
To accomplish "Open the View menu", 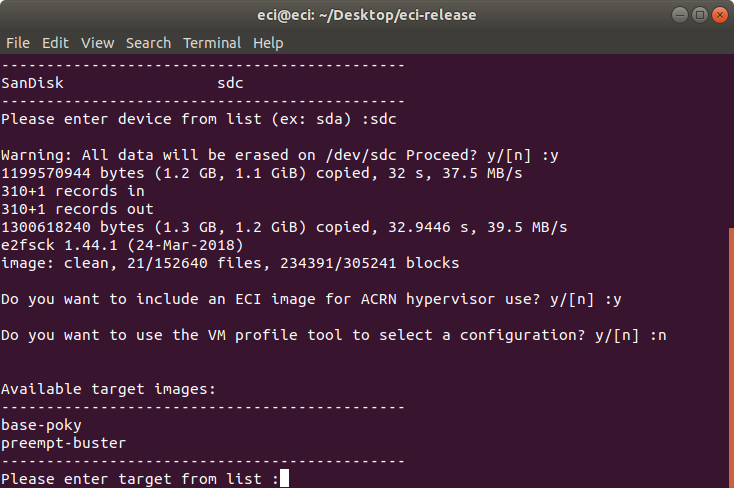I will [x=97, y=43].
